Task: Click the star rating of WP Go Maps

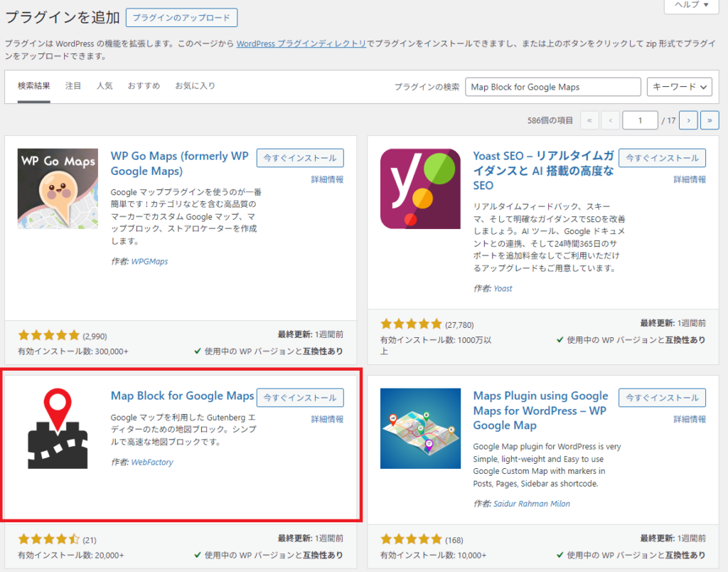Action: pyautogui.click(x=49, y=335)
